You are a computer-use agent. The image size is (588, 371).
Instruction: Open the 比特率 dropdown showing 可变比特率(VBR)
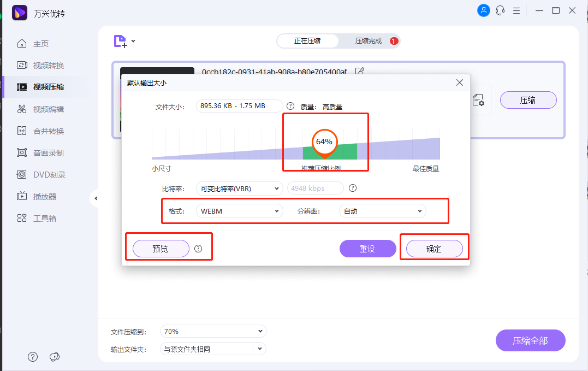(239, 188)
